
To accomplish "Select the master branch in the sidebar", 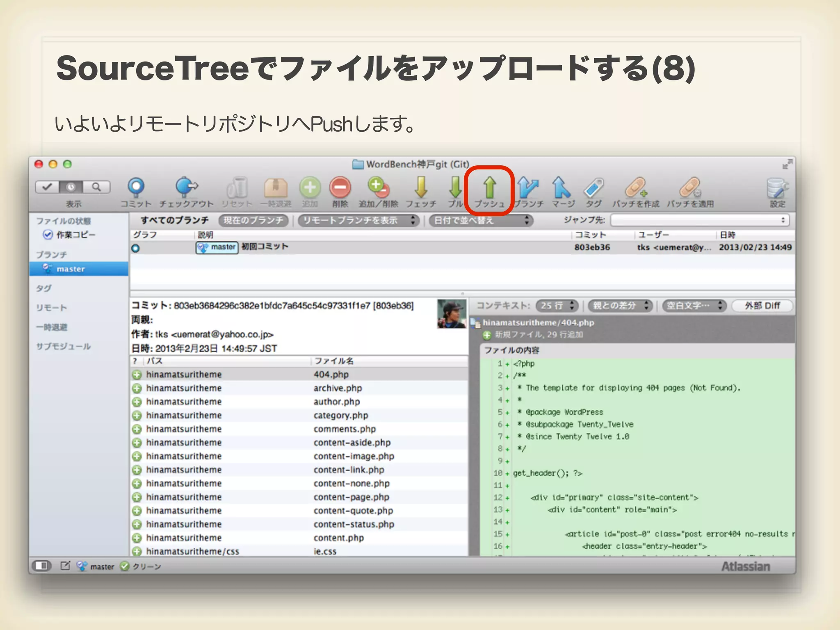I will click(x=71, y=269).
